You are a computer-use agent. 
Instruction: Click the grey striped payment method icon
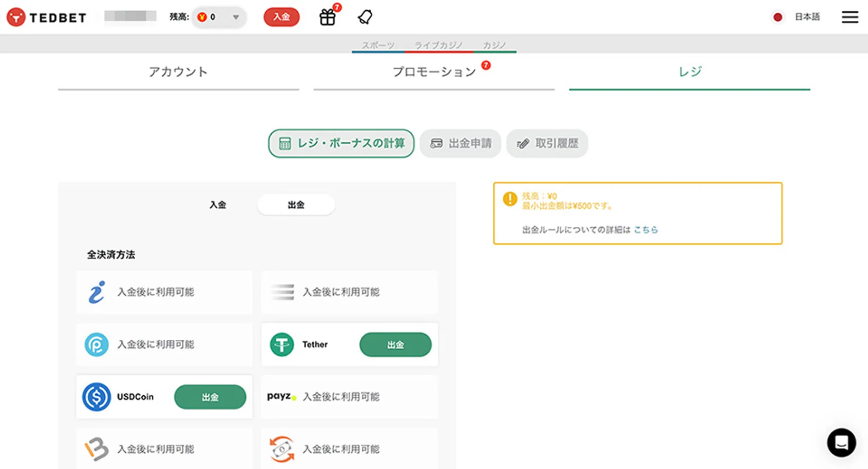[283, 292]
